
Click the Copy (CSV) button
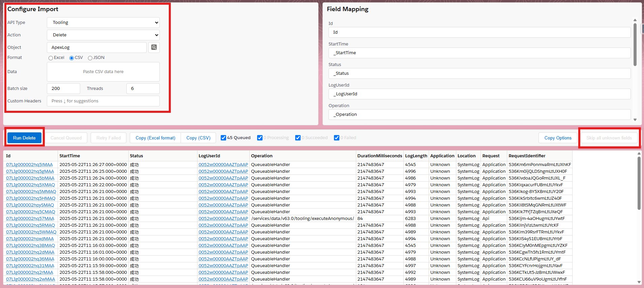[198, 138]
